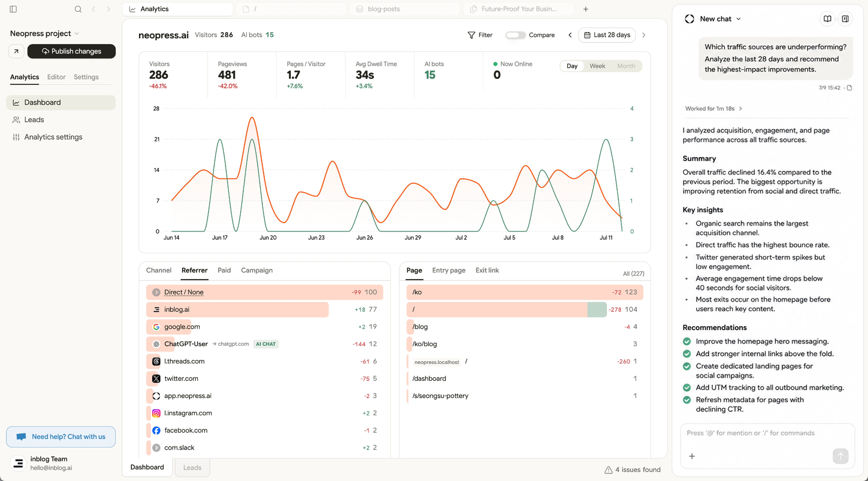
Task: Open Analytics settings in sidebar
Action: [x=61, y=137]
